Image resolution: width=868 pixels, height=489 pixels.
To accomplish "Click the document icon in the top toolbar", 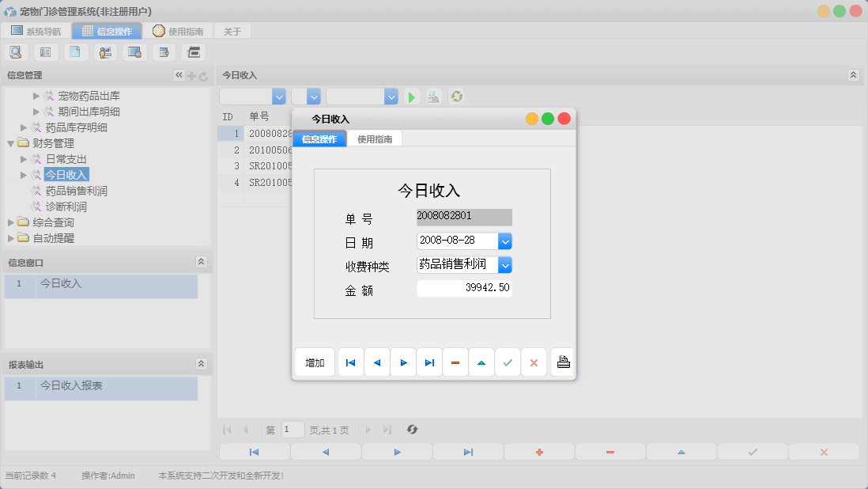I will [75, 51].
